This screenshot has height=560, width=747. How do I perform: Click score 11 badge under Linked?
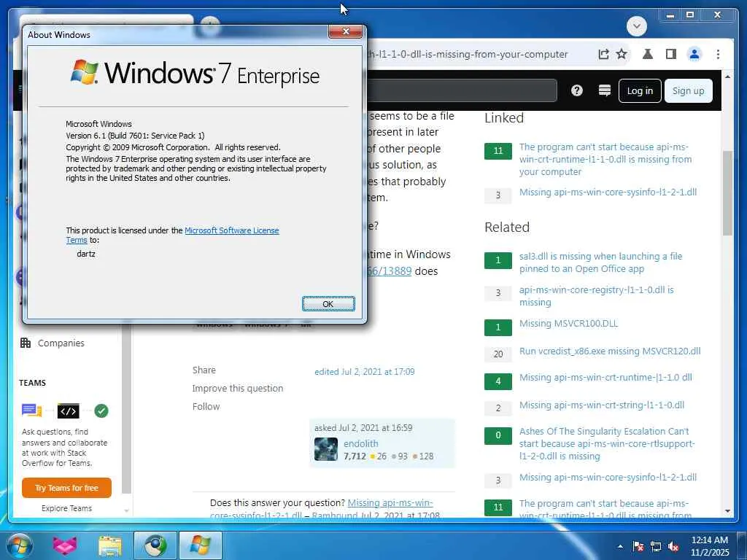[x=498, y=151]
